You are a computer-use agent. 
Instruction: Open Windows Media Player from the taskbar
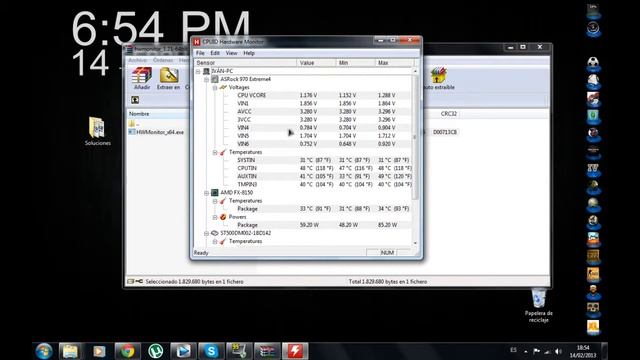tap(99, 351)
